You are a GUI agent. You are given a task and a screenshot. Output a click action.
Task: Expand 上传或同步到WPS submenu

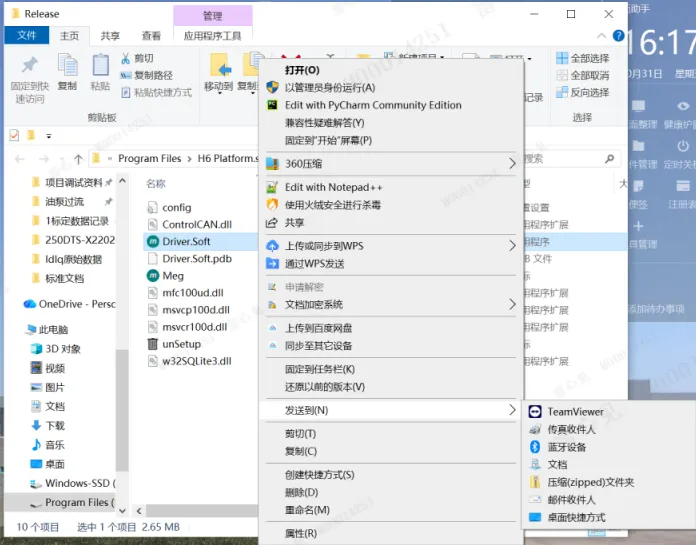[391, 246]
